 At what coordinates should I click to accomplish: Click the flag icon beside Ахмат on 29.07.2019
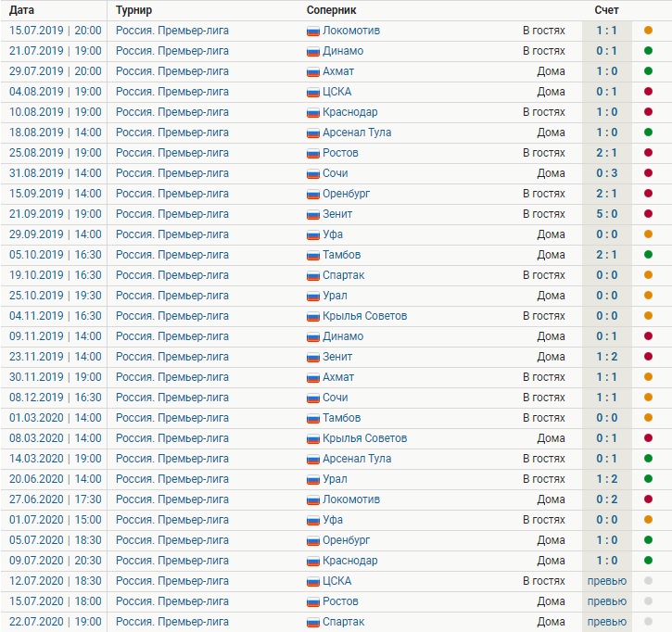pyautogui.click(x=313, y=71)
